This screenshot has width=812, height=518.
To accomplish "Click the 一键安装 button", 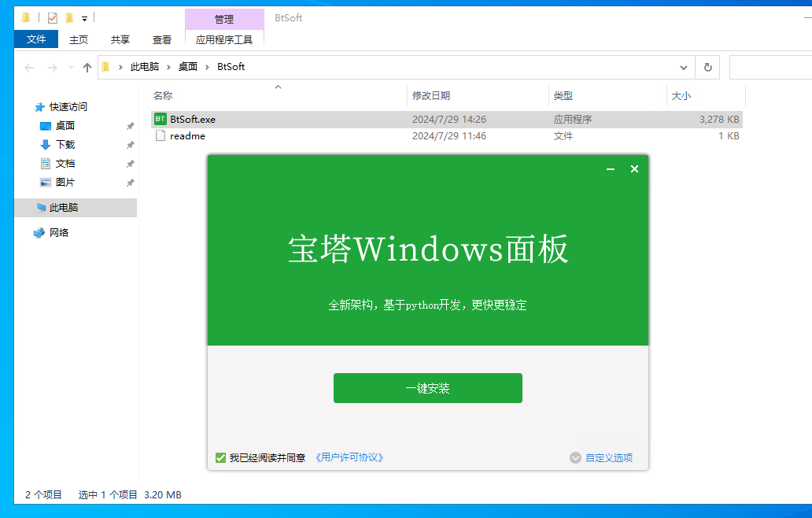I will 428,388.
